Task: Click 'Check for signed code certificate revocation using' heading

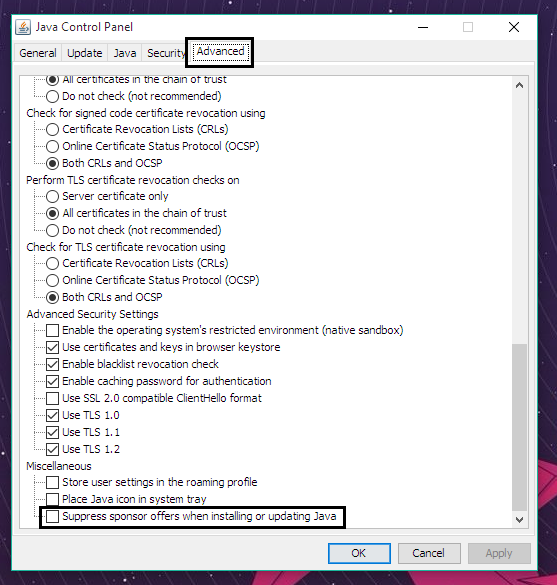Action: (x=145, y=113)
